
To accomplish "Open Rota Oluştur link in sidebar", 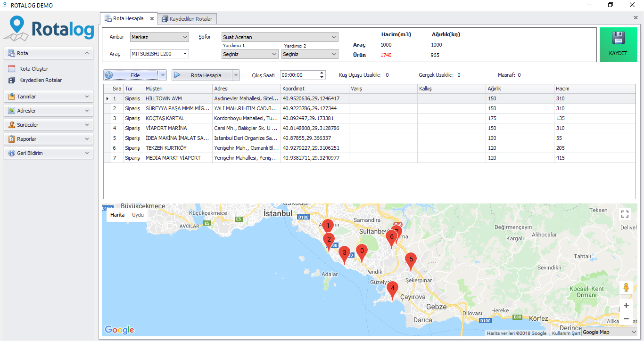I will pyautogui.click(x=34, y=69).
